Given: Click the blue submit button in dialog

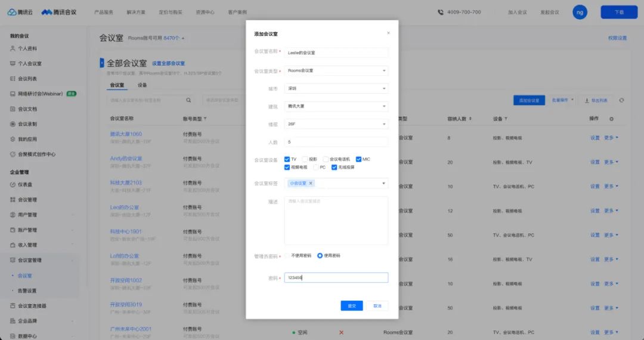Looking at the screenshot, I should [352, 306].
